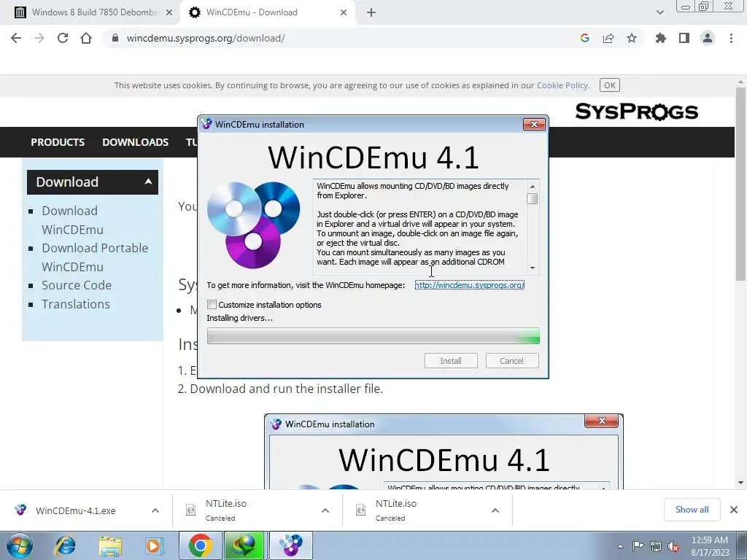Image resolution: width=747 pixels, height=560 pixels.
Task: Click the WinCDEmu discs logo image
Action: point(253,225)
